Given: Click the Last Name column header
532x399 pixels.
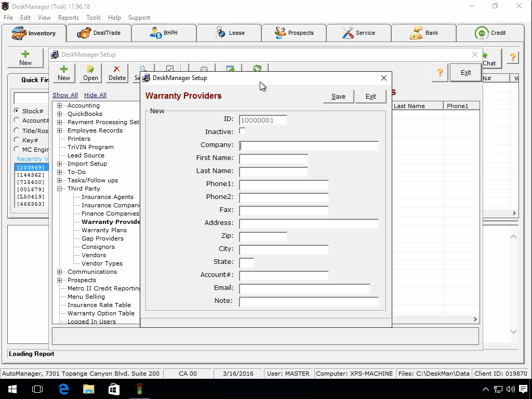Looking at the screenshot, I should click(x=418, y=106).
